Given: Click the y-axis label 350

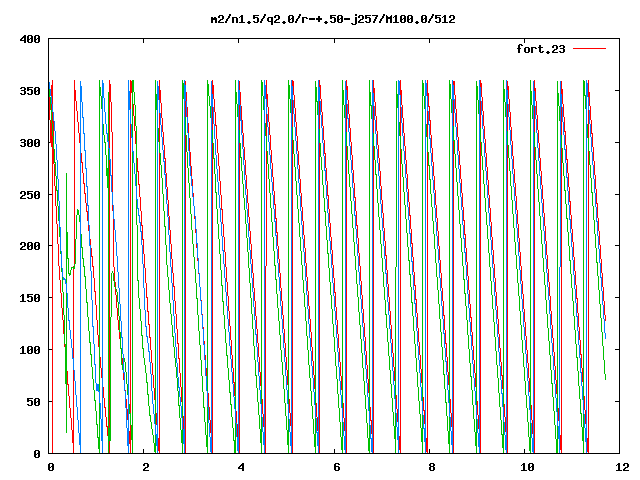Looking at the screenshot, I should point(30,91).
